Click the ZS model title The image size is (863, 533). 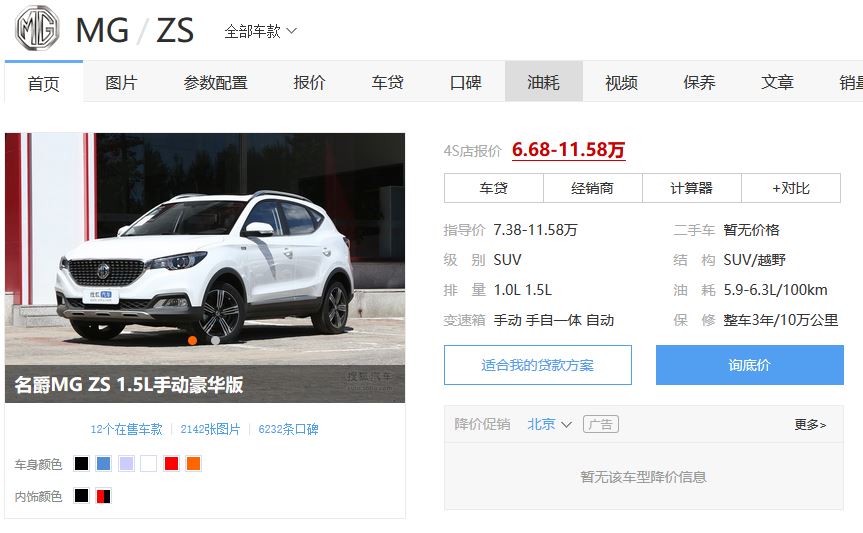pos(176,30)
